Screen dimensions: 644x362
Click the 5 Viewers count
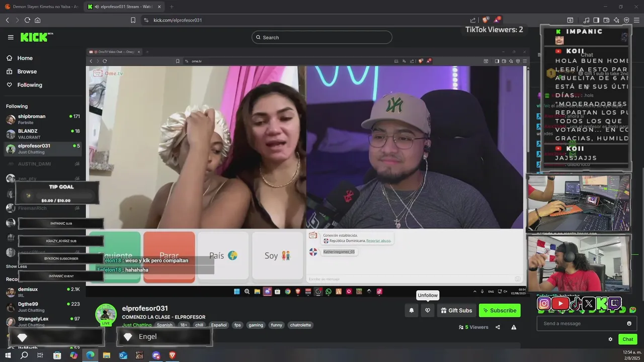[473, 327]
